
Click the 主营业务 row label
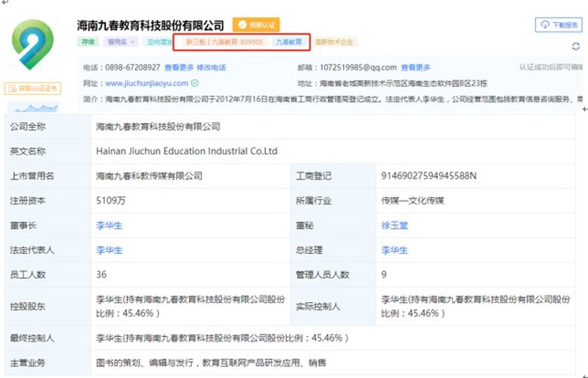coord(28,363)
